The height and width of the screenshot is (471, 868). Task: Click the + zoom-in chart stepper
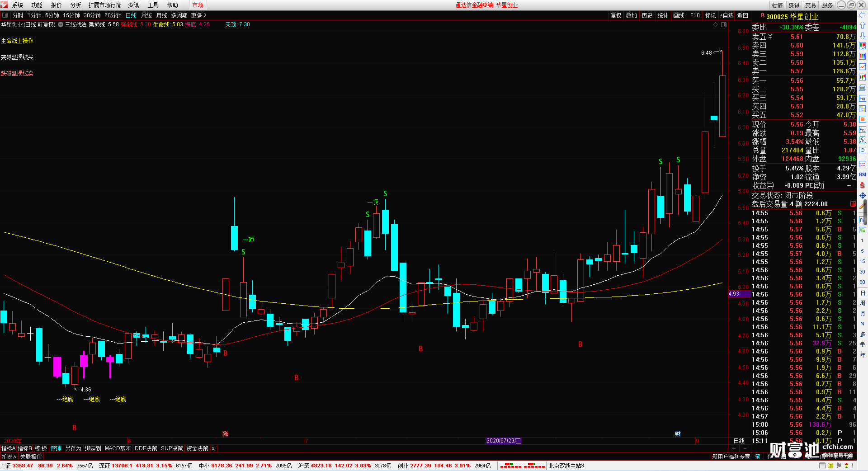point(734,448)
